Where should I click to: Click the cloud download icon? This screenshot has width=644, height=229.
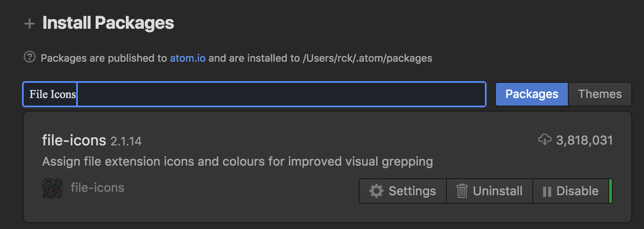(545, 139)
